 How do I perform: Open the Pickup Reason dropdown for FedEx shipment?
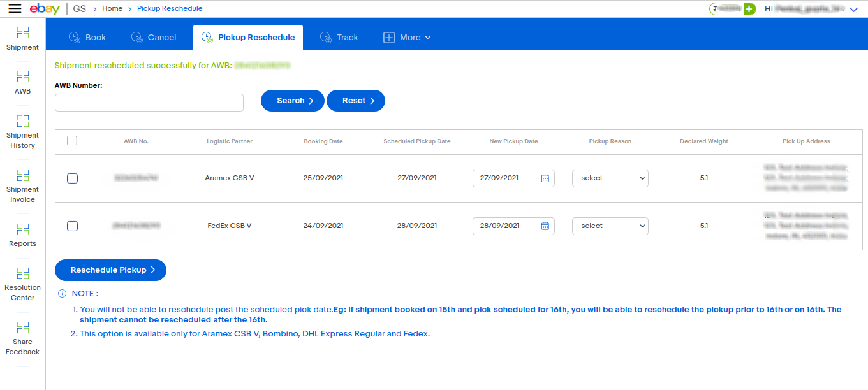(610, 226)
